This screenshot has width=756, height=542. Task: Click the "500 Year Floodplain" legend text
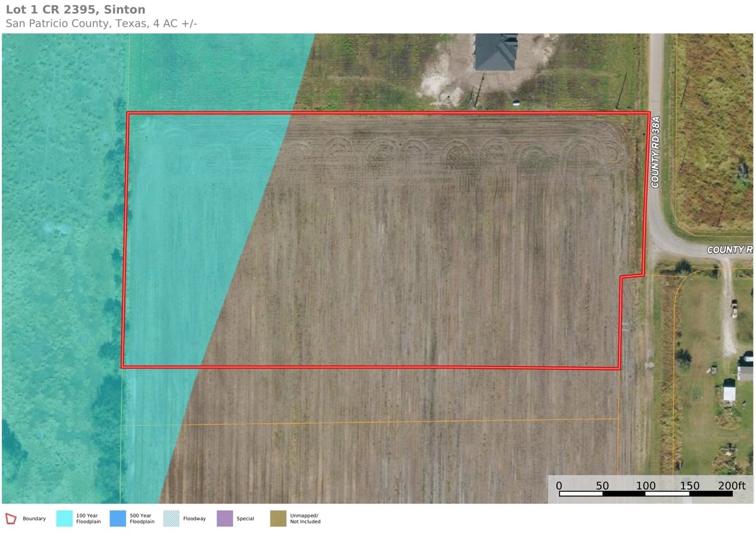pyautogui.click(x=142, y=519)
